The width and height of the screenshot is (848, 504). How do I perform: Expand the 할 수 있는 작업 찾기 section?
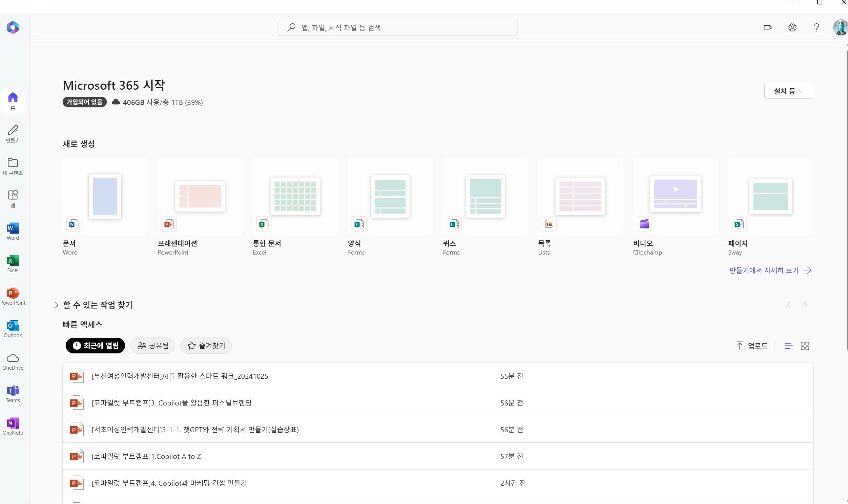click(x=57, y=305)
